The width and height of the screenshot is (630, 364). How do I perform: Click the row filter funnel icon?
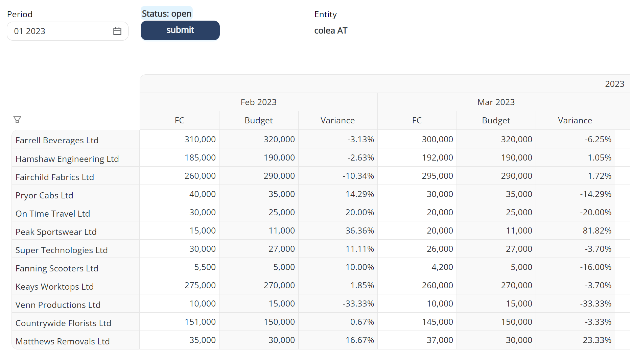(17, 119)
